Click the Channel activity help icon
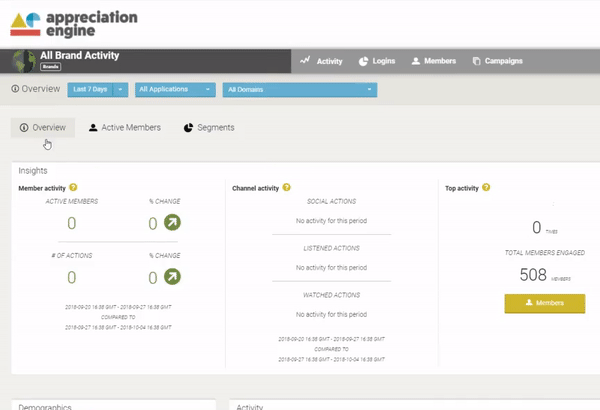The width and height of the screenshot is (600, 410). point(287,187)
